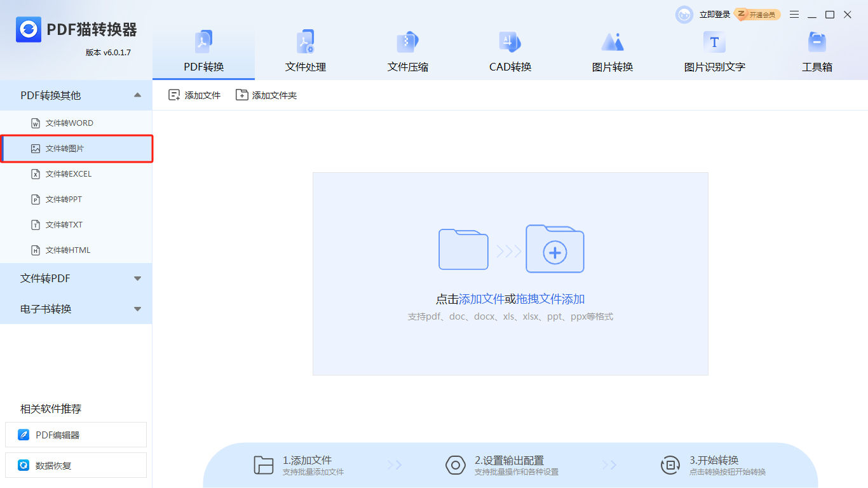Click the 2.设置输出配置 step hexagon icon
This screenshot has height=488, width=868.
456,465
